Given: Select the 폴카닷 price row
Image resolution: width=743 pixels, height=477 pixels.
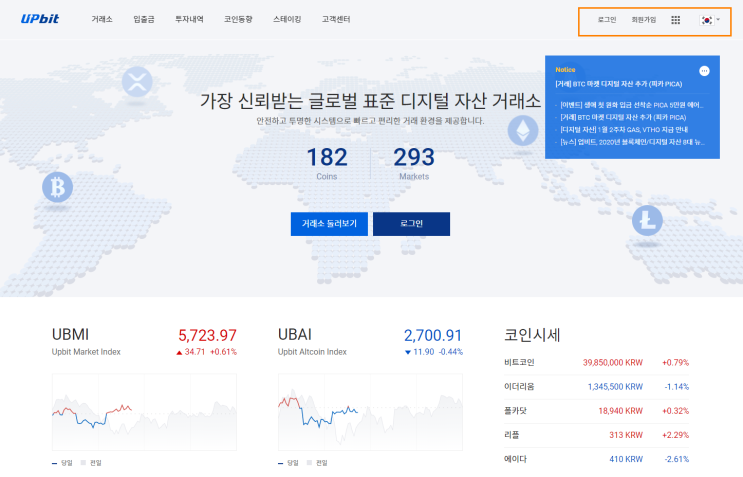Looking at the screenshot, I should pyautogui.click(x=597, y=411).
